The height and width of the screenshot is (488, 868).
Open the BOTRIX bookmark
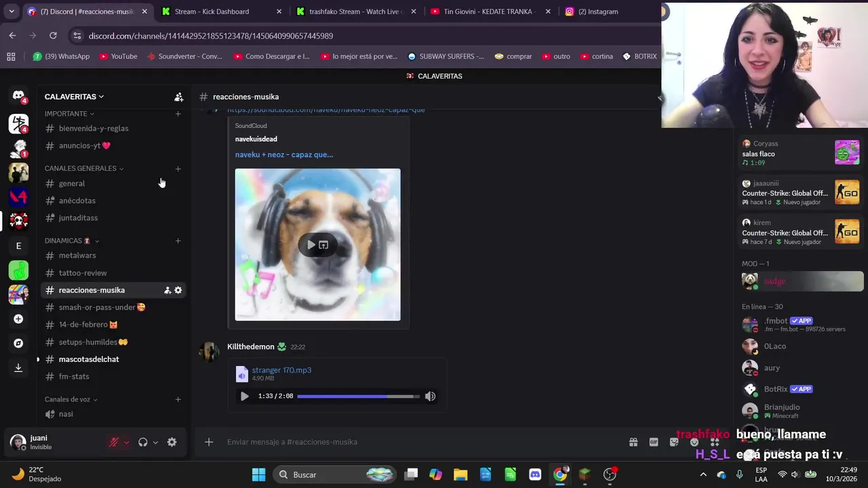(639, 56)
